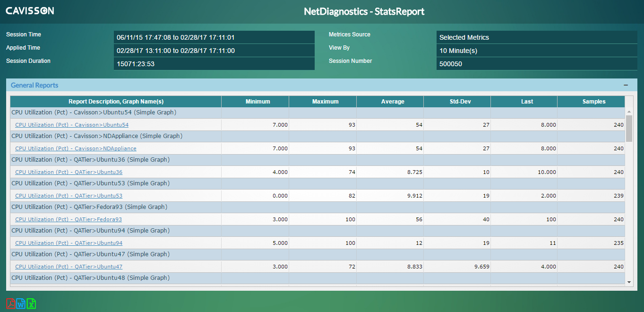Click the Samples column header
This screenshot has width=644, height=312.
coord(591,102)
